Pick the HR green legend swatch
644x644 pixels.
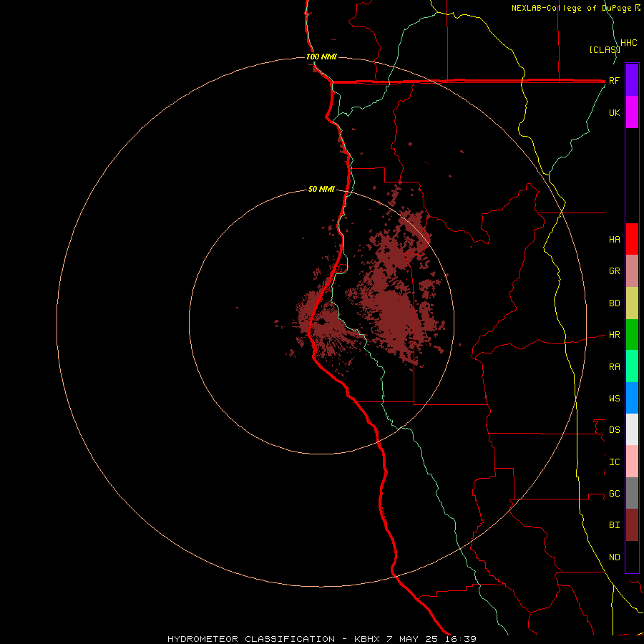click(632, 335)
